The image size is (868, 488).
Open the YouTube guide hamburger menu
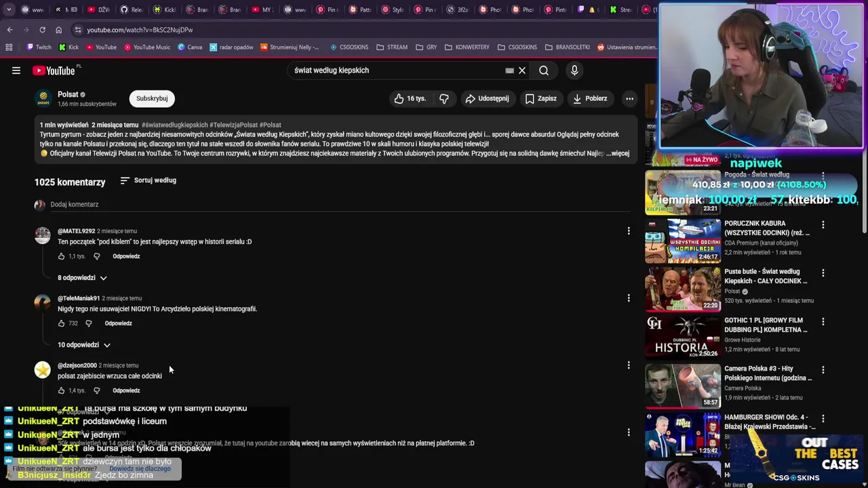(x=16, y=70)
